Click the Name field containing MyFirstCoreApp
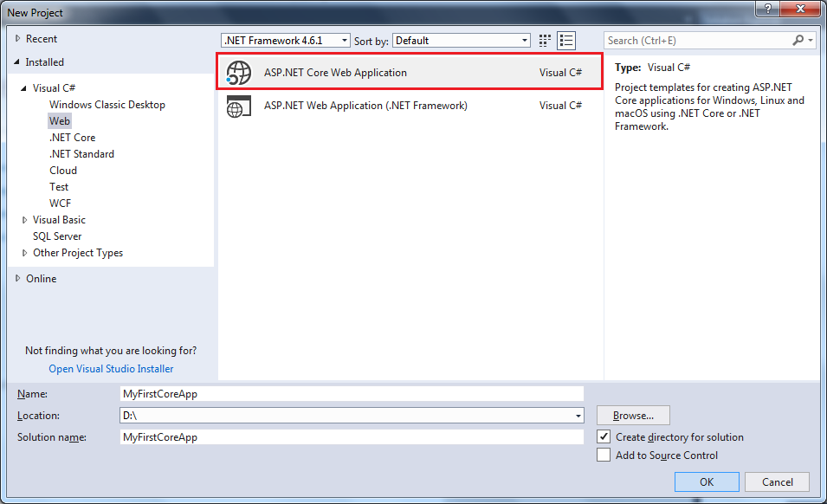Screen dimensions: 827x504 tap(352, 394)
